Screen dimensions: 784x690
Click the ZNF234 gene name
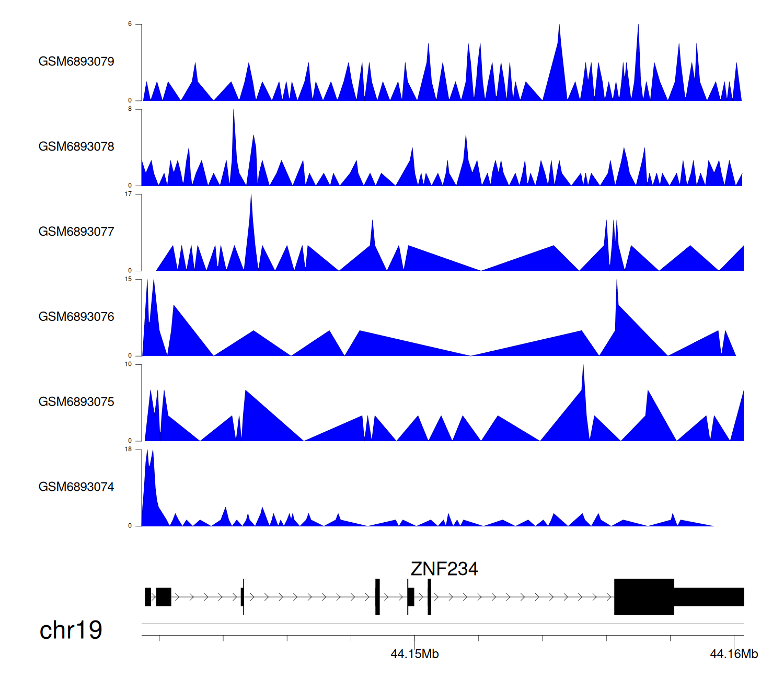point(444,569)
